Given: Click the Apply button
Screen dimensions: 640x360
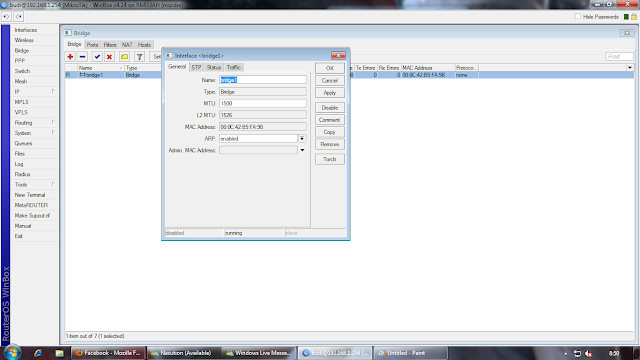Looking at the screenshot, I should tap(330, 93).
